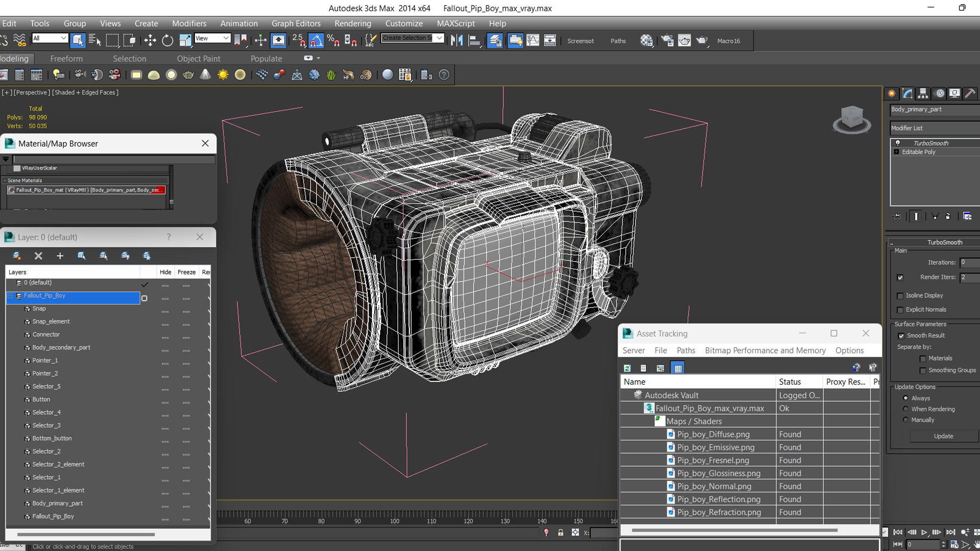Activate the Select and Move tool
The height and width of the screenshot is (551, 980).
click(150, 40)
